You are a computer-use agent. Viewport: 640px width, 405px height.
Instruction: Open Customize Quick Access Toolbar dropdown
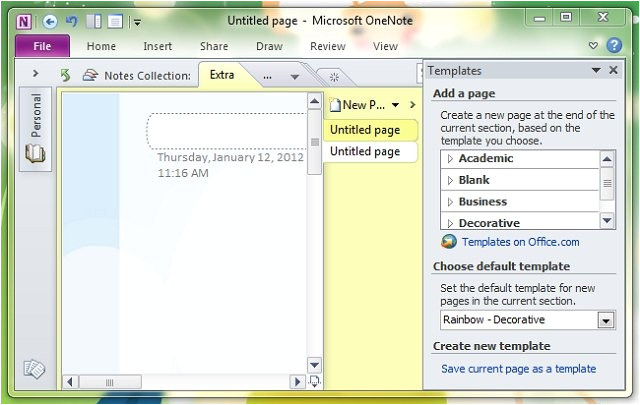(x=138, y=22)
